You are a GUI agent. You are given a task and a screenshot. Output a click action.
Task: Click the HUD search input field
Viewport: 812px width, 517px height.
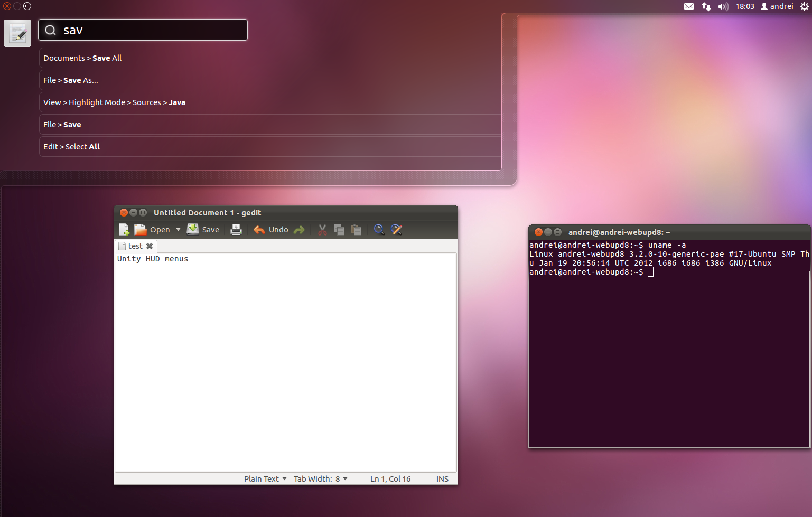pos(143,30)
